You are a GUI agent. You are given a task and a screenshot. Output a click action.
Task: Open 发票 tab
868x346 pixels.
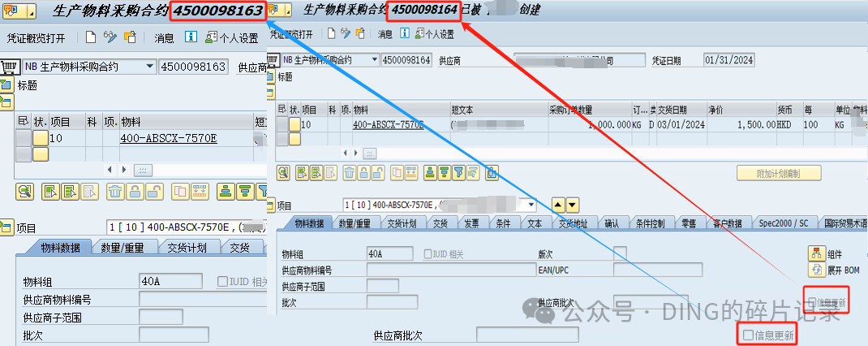[x=471, y=223]
